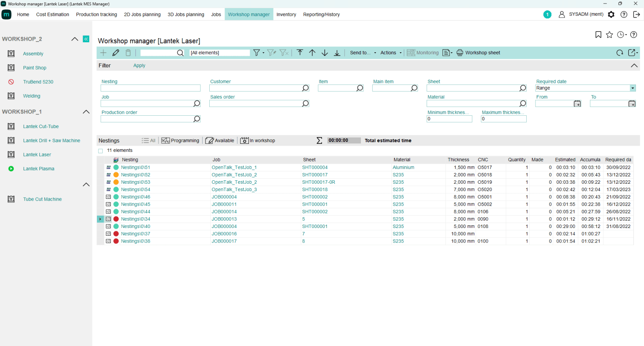
Task: Open the Required date Range dropdown
Action: click(x=632, y=88)
